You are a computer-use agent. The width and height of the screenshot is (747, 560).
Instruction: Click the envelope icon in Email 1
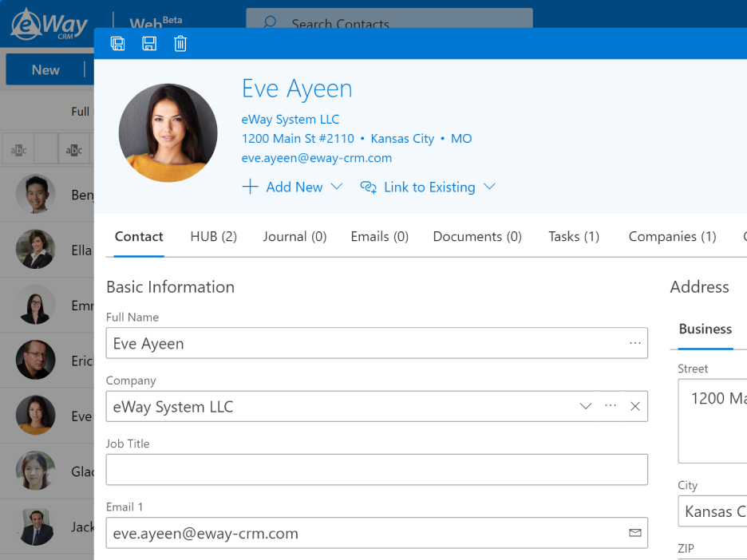635,532
